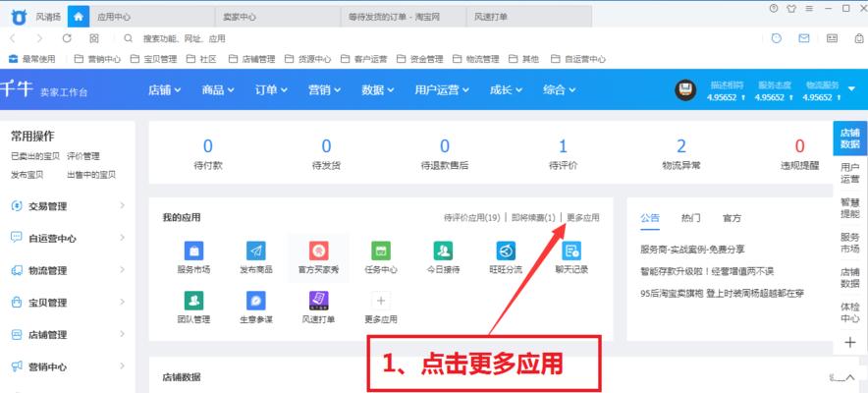This screenshot has width=868, height=393.
Task: Launch the 发布商品 paper-plane app icon
Action: 255,251
